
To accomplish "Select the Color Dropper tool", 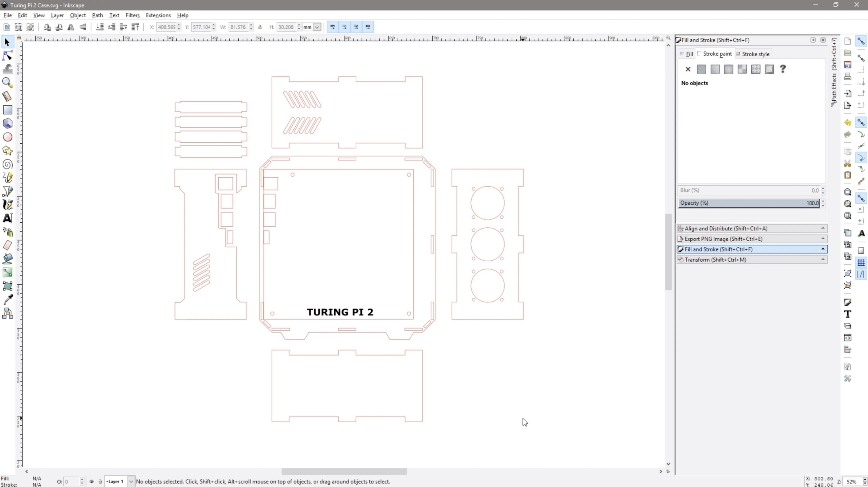I will (7, 300).
